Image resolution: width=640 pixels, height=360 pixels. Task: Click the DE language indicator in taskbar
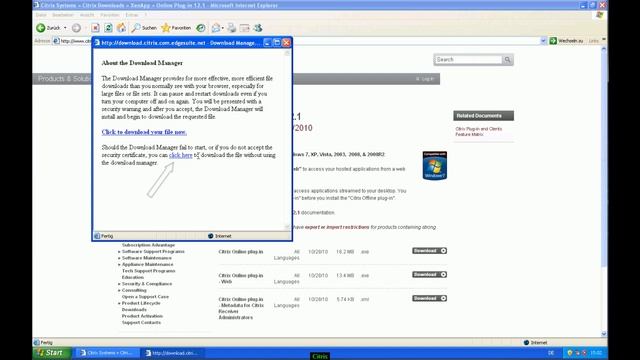(551, 353)
